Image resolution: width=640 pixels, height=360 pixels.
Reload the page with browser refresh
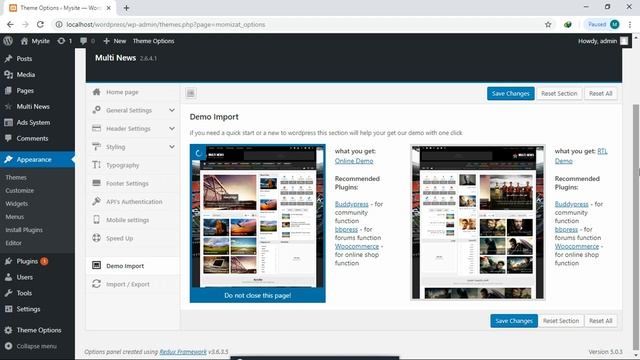40,24
